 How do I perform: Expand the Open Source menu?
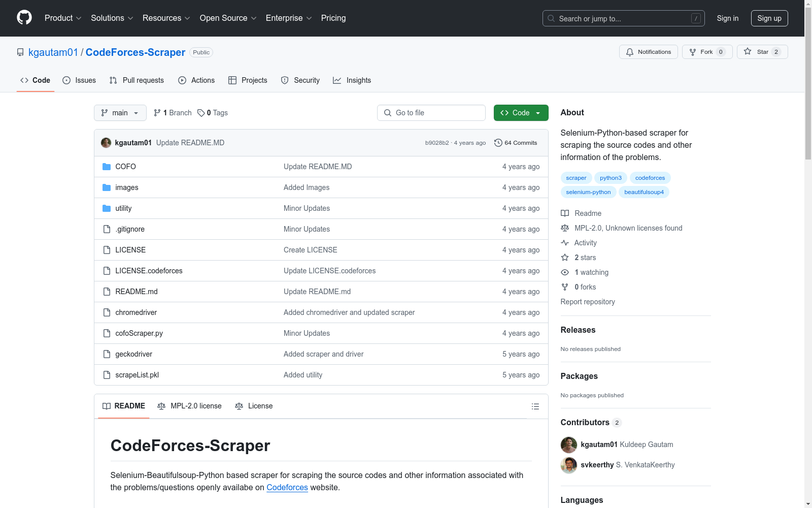coord(228,18)
